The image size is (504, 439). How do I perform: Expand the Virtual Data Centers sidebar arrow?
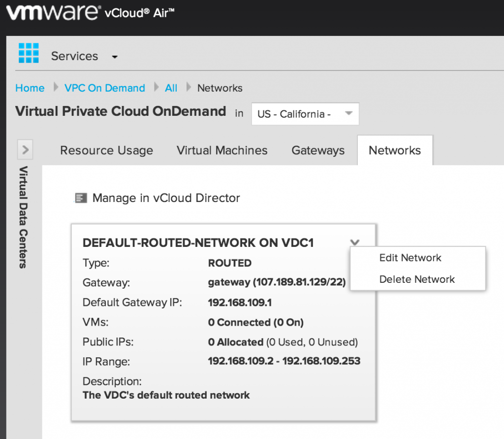pyautogui.click(x=25, y=150)
